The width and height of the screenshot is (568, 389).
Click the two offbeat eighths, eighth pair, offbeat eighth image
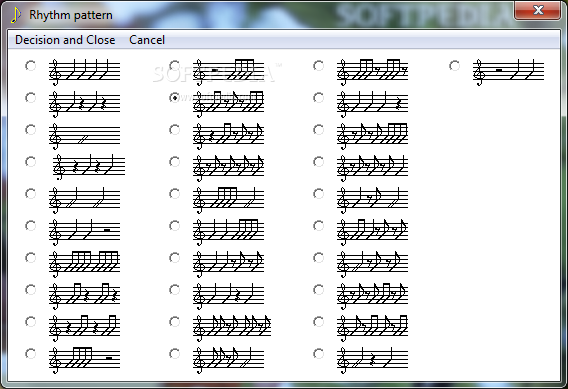(372, 296)
